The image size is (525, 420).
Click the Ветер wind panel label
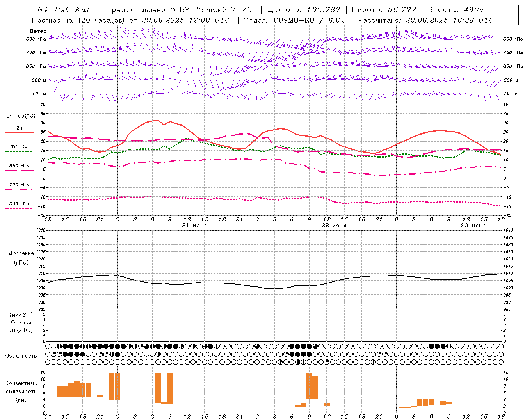pos(38,31)
